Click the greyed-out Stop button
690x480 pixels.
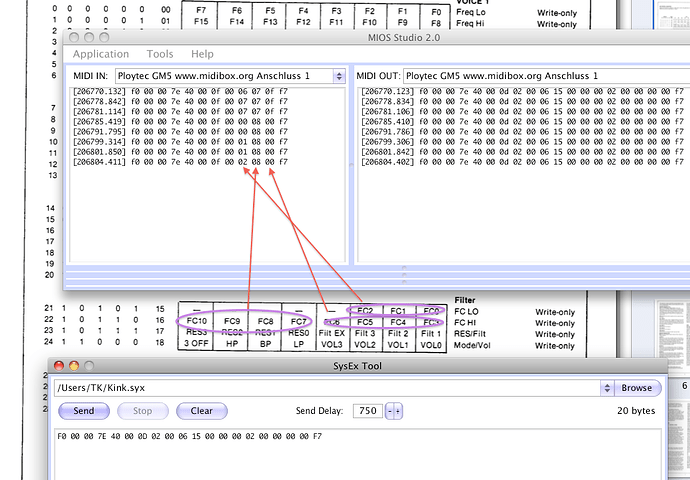143,411
